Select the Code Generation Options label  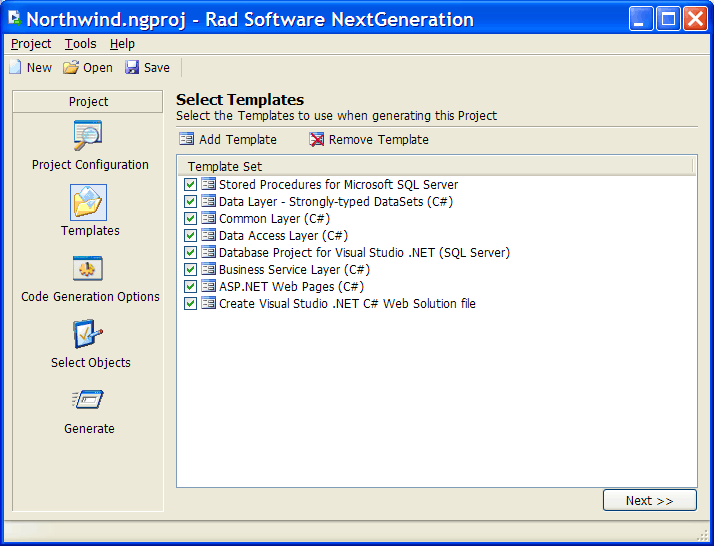tap(90, 296)
